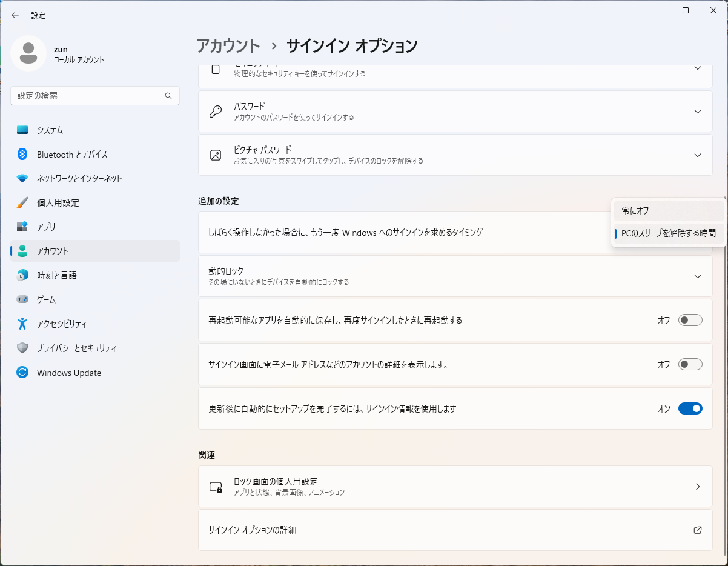The image size is (728, 566).
Task: Click the 設定 window title text
Action: [x=38, y=15]
